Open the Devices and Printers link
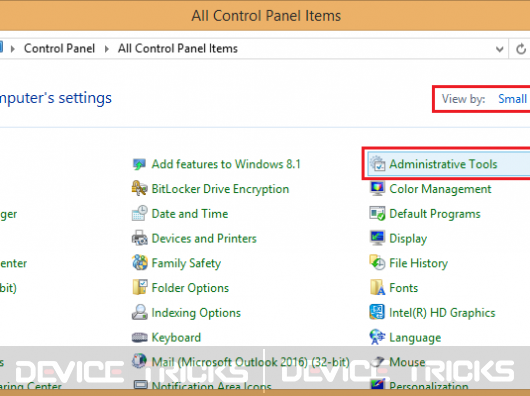The image size is (530, 396). [204, 238]
